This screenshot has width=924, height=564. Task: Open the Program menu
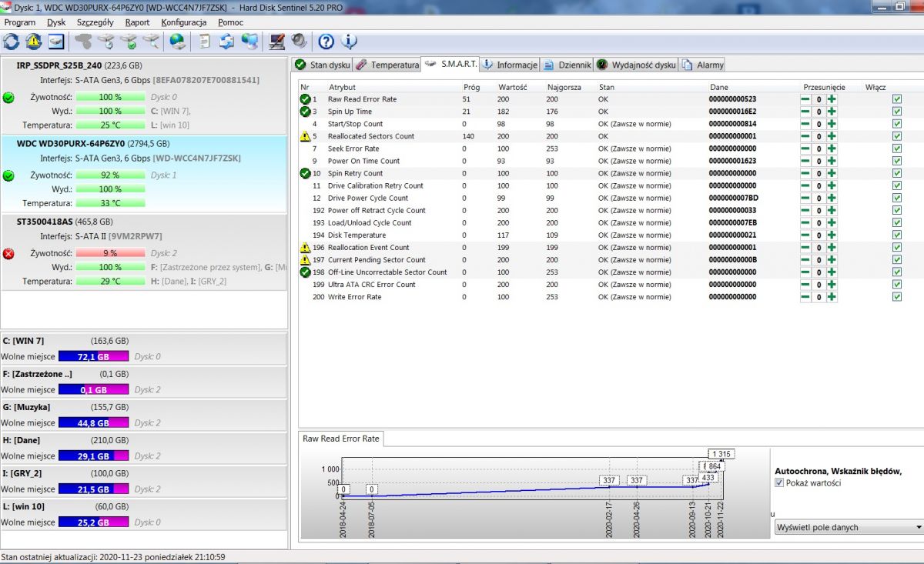coord(20,22)
